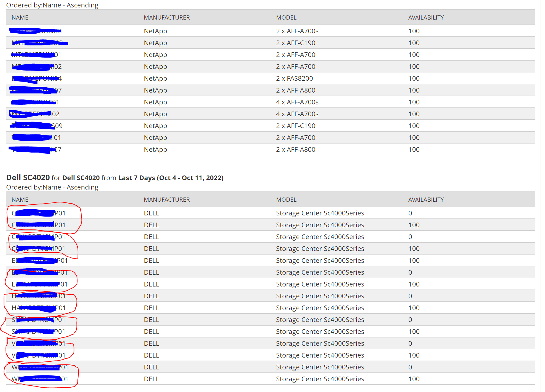Screen dimensions: 545x392
Task: Click the first DELL manufacturer cell
Action: (x=151, y=213)
